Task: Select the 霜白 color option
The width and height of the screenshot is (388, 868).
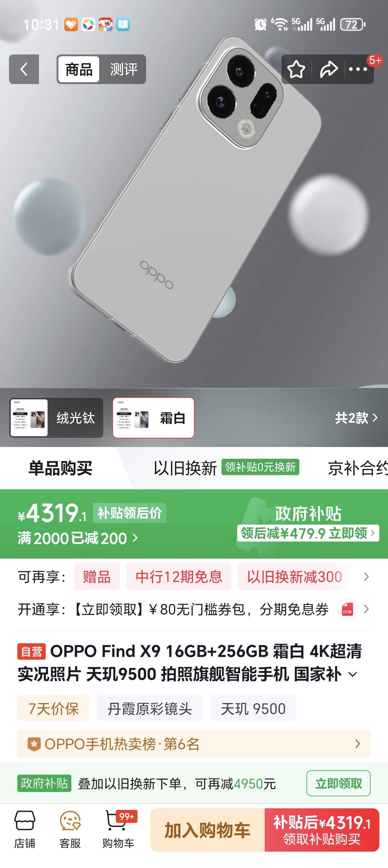Action: (x=153, y=418)
